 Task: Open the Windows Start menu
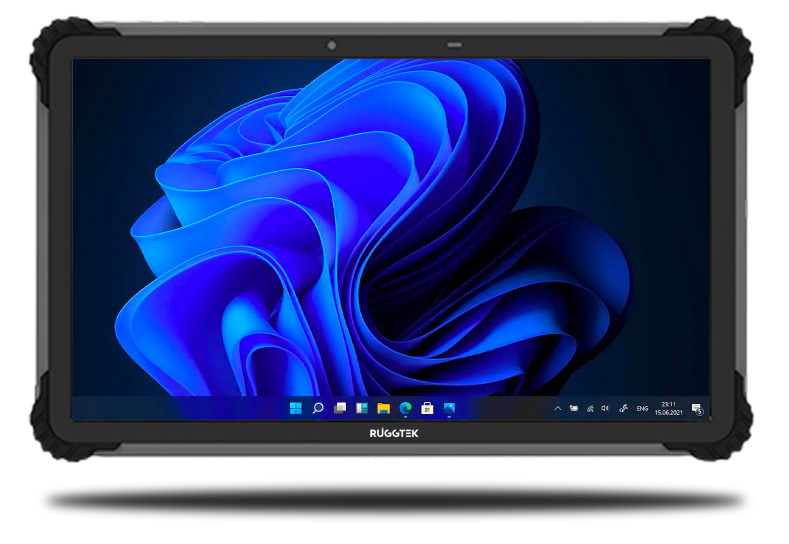(x=296, y=408)
